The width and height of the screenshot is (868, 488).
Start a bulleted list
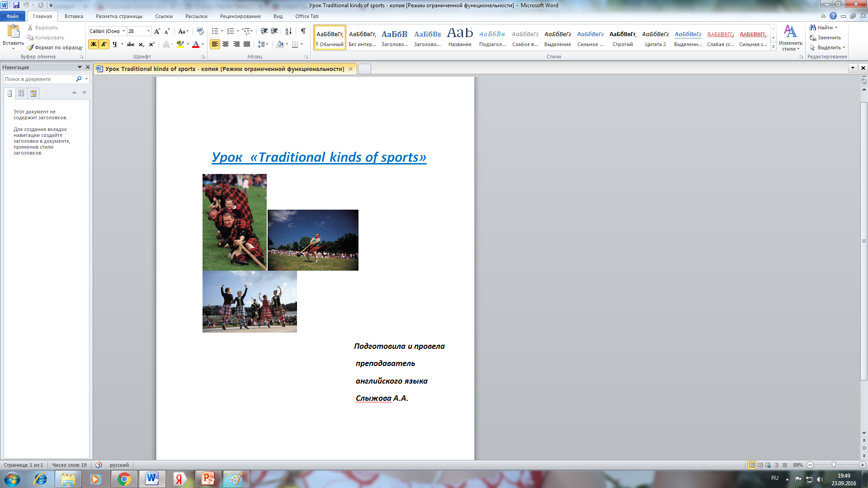coord(215,31)
